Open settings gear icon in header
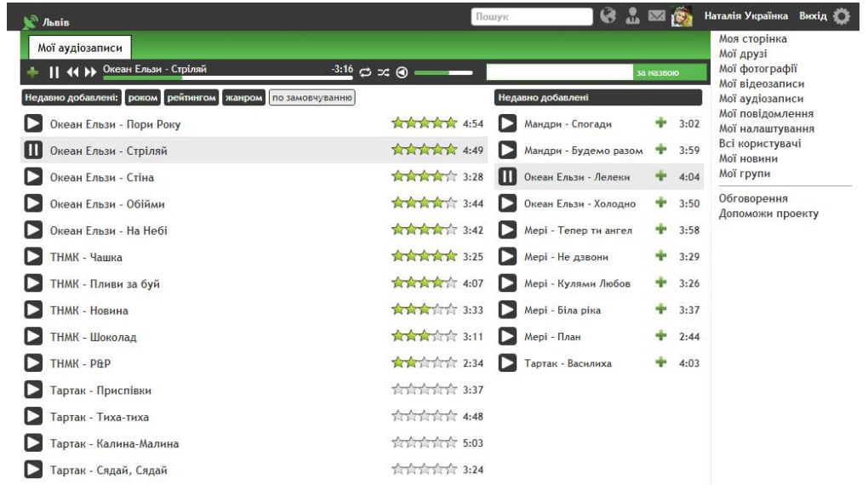The width and height of the screenshot is (868, 485). click(x=842, y=16)
